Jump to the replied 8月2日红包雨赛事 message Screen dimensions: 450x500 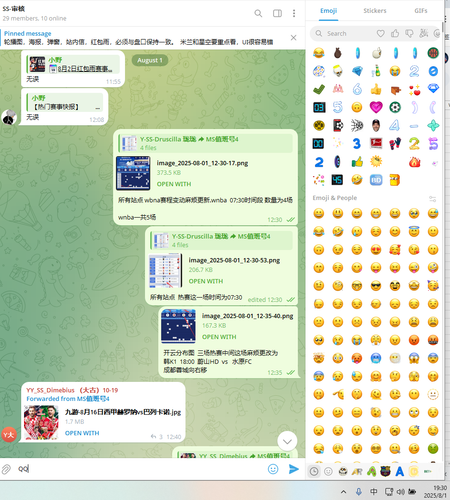(x=73, y=64)
